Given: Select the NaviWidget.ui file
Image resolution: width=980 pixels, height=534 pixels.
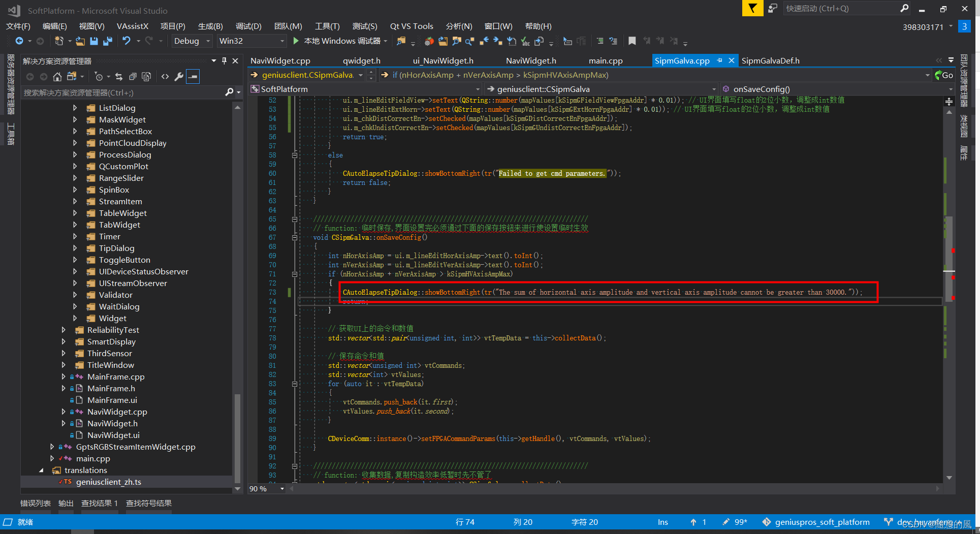Looking at the screenshot, I should (x=113, y=435).
